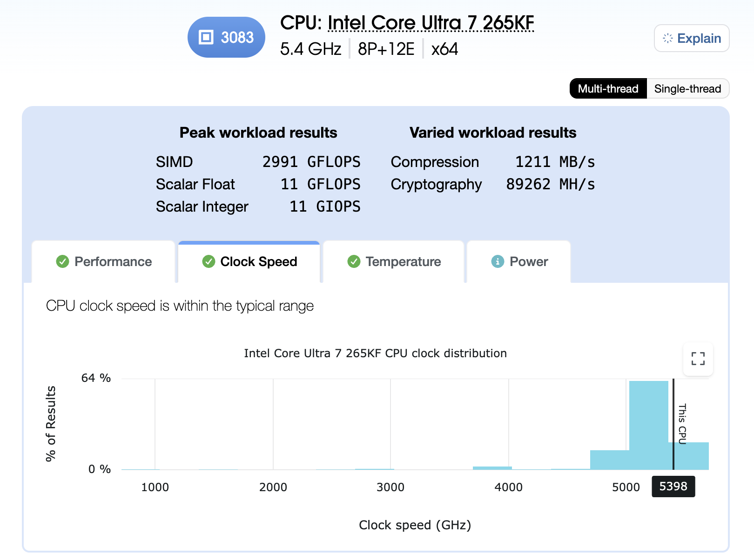Viewport: 754px width, 560px height.
Task: Click the green checkmark on Performance tab
Action: click(63, 261)
